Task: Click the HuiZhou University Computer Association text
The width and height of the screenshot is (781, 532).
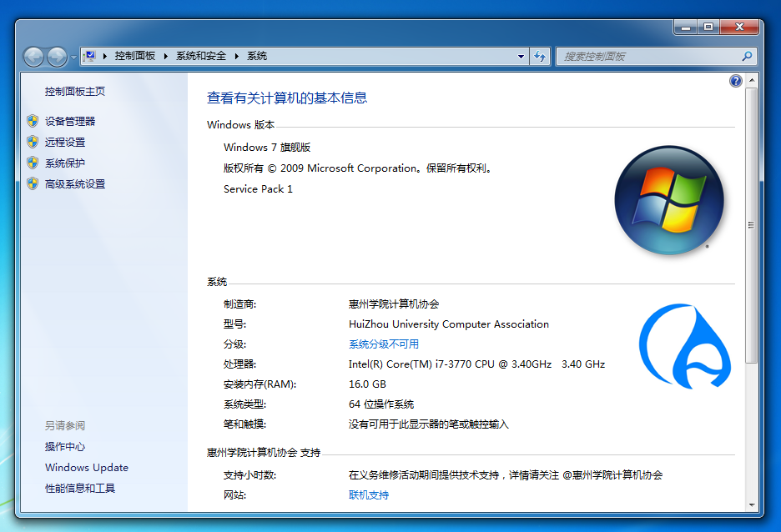Action: coord(449,324)
